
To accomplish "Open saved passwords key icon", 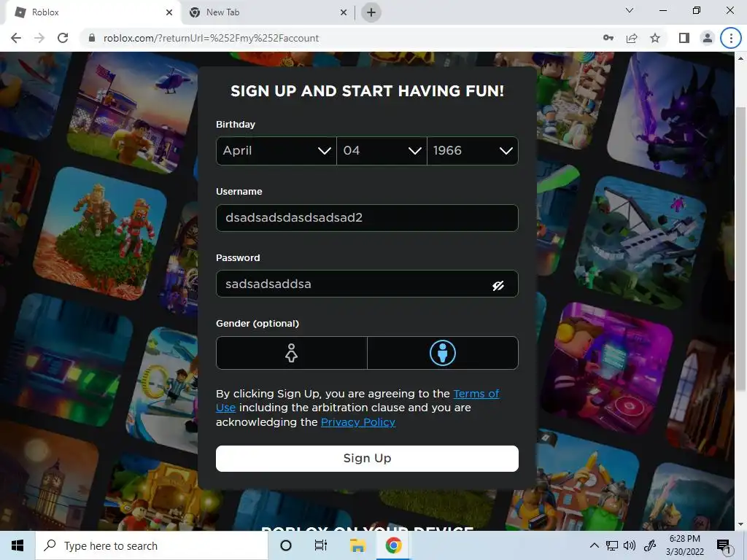I will [608, 38].
